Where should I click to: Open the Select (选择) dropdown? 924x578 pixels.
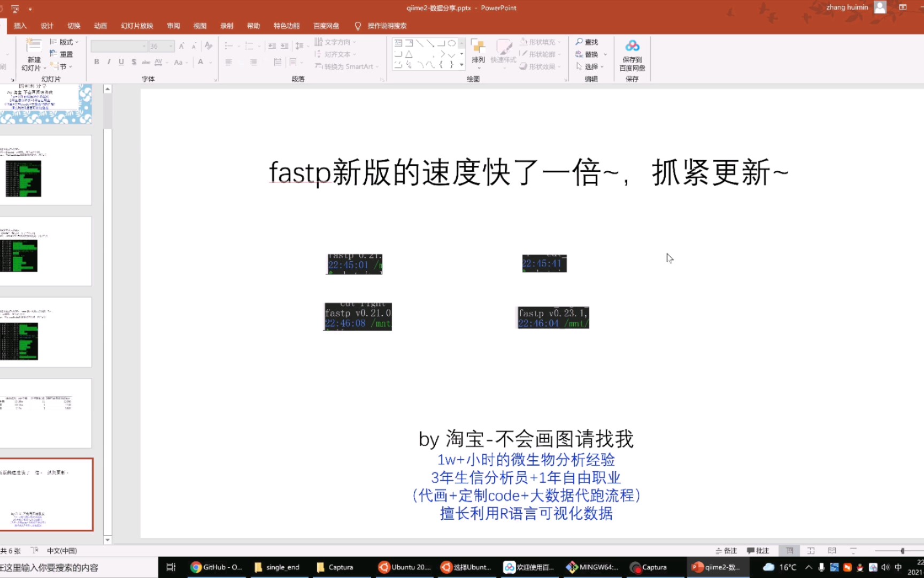589,66
